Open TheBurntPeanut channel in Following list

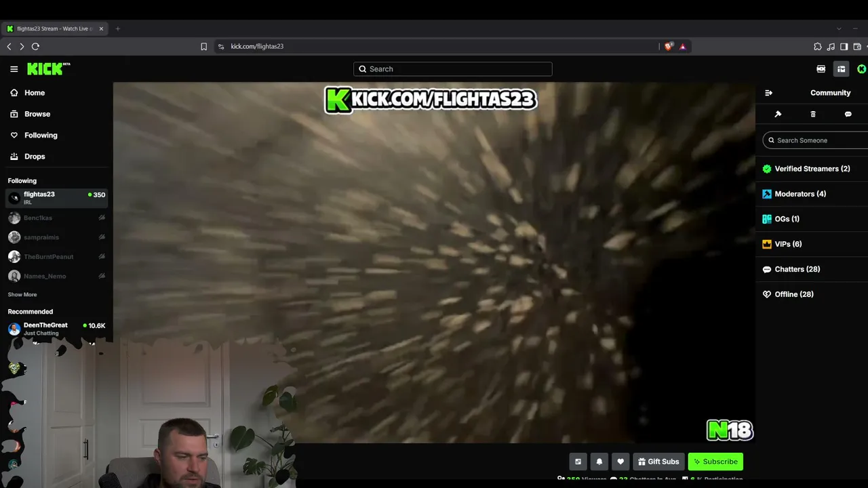click(x=56, y=257)
